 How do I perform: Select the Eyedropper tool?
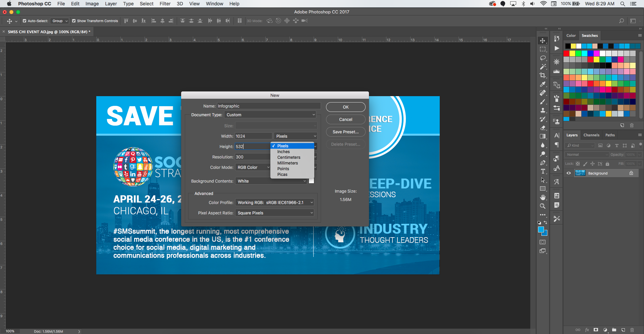click(543, 84)
